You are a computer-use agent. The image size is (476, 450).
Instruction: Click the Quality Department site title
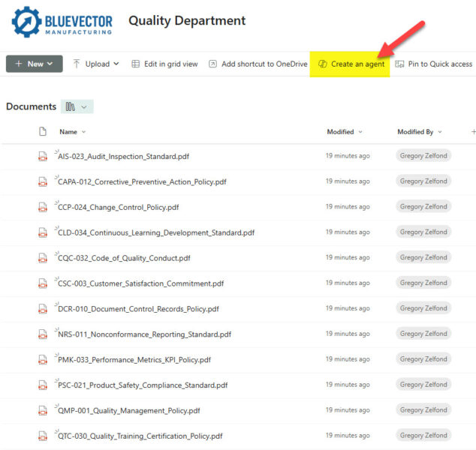(187, 21)
